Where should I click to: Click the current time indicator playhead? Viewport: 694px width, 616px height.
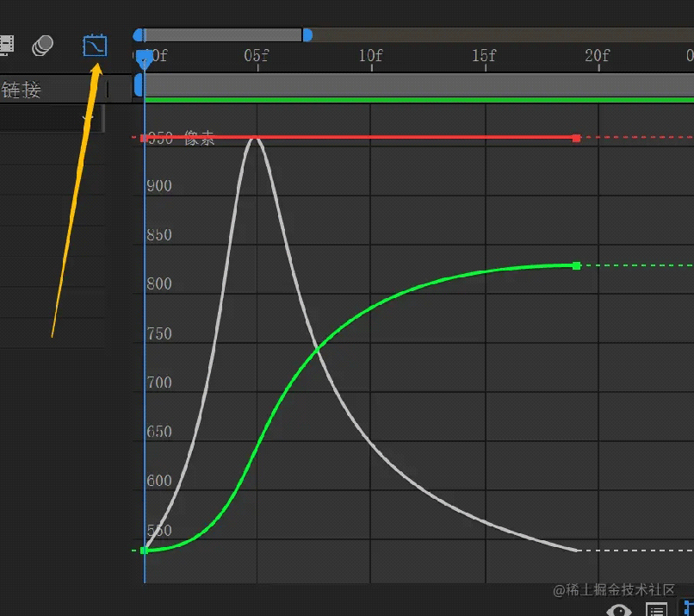point(145,57)
